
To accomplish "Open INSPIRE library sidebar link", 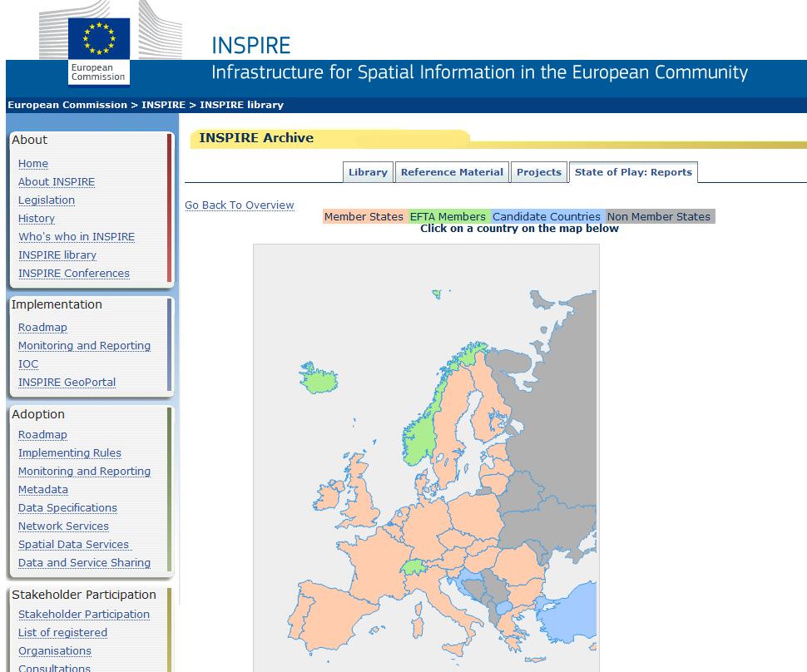I will point(57,255).
